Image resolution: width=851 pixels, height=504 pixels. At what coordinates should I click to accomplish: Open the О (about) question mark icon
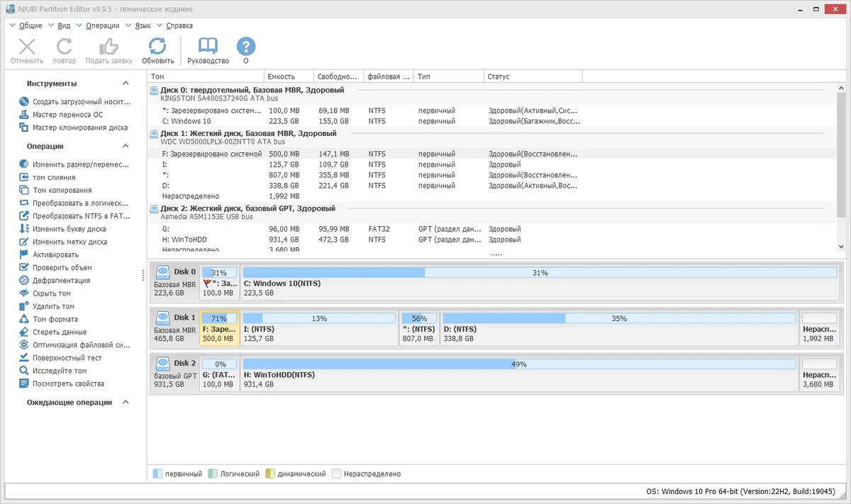point(245,47)
